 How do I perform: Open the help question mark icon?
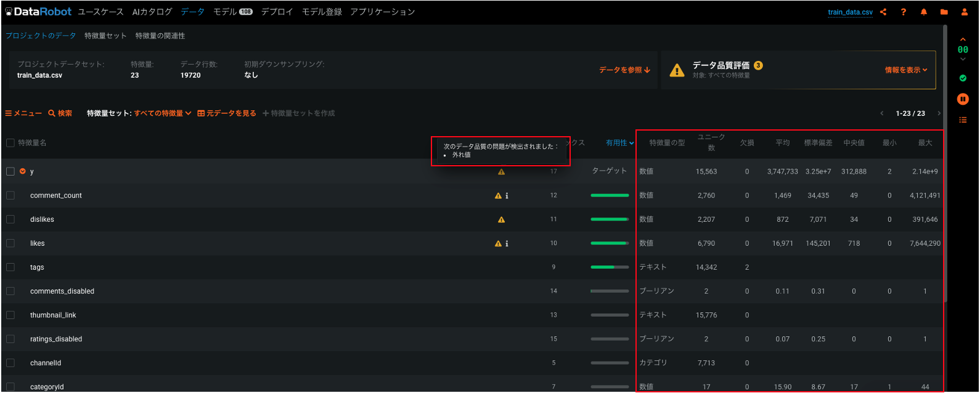coord(904,12)
